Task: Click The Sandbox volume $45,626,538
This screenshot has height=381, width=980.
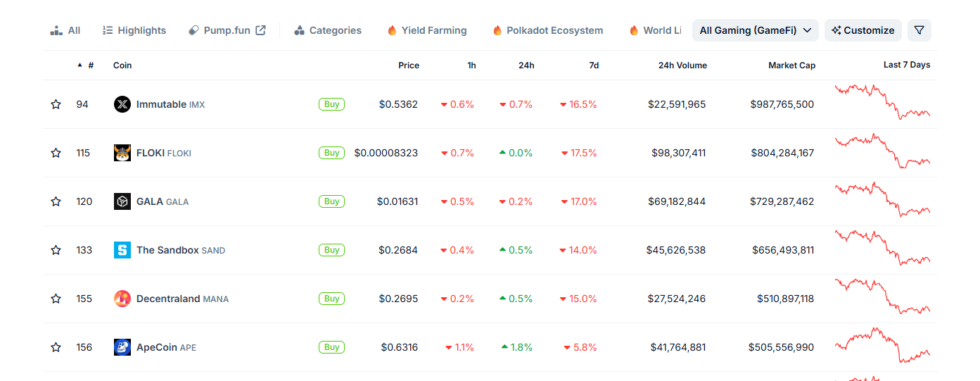Action: (676, 250)
